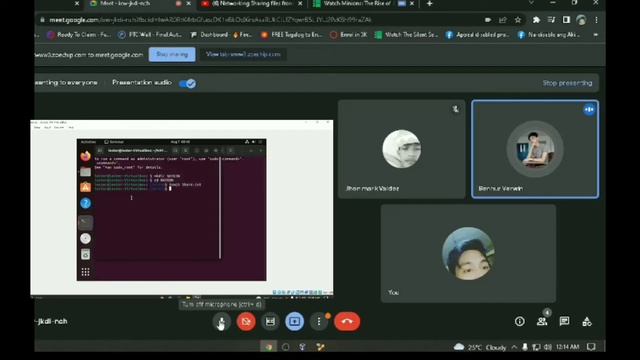
Task: Select Jhon mark Valdez participant tile
Action: tap(402, 149)
